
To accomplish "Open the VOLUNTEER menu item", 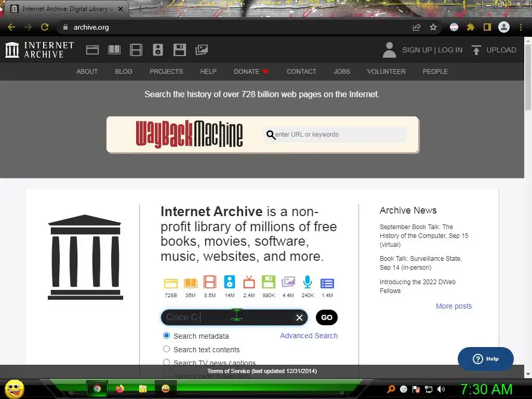I will click(386, 72).
